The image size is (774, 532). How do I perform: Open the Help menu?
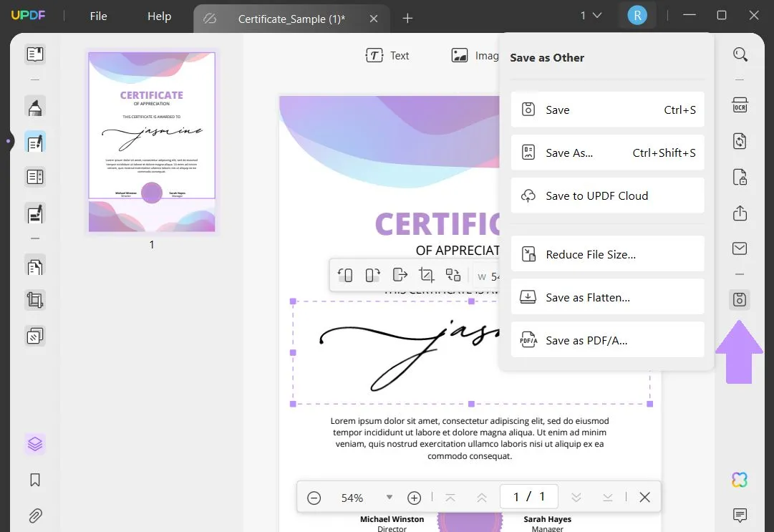click(x=159, y=16)
